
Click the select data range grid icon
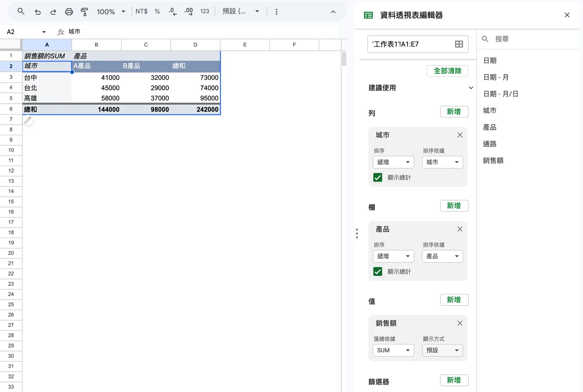[459, 44]
